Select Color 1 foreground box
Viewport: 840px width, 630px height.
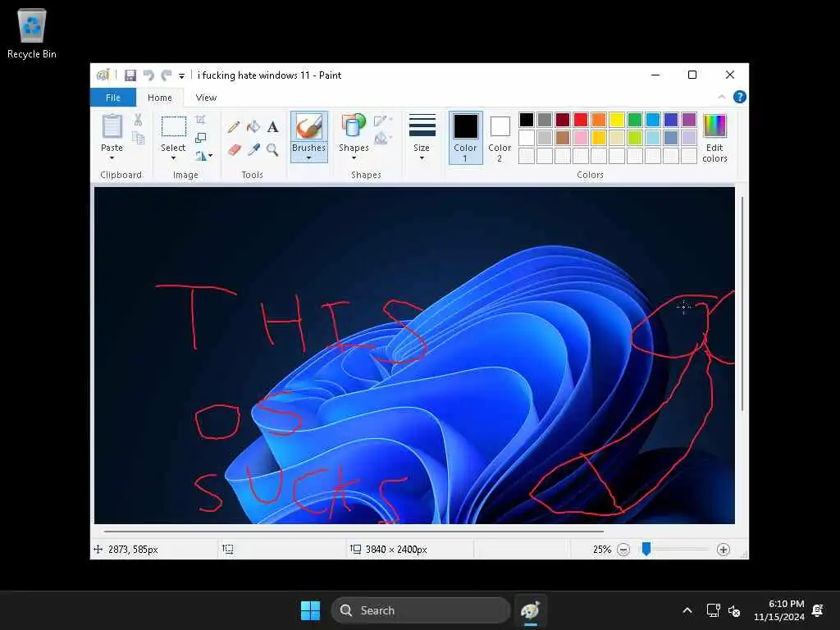click(x=466, y=138)
